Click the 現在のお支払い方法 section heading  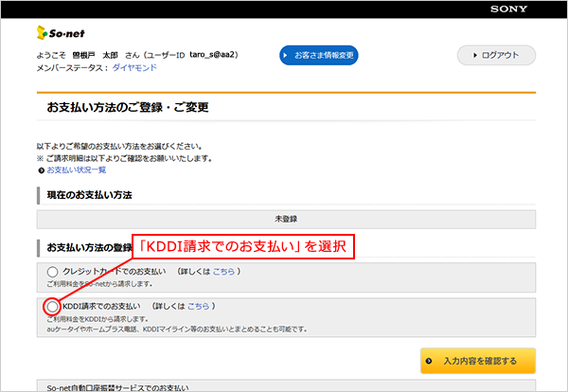[x=89, y=194]
